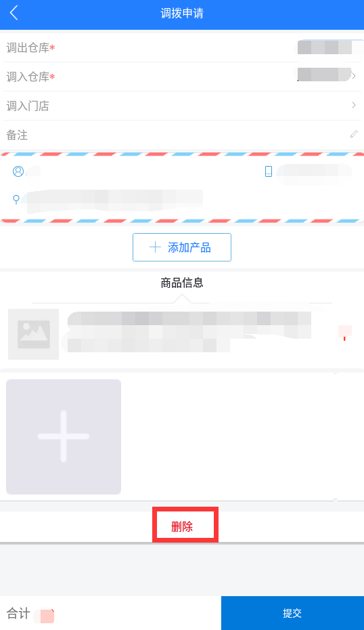Click the location pin icon

pos(16,199)
